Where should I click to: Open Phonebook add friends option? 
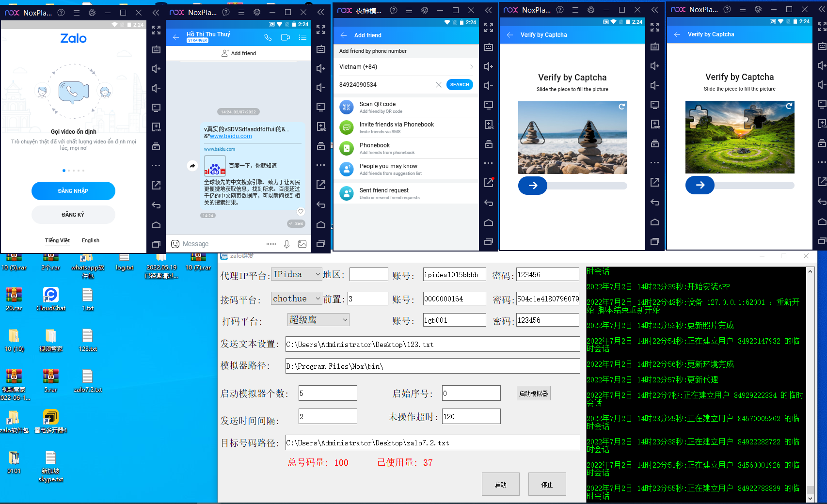click(406, 148)
